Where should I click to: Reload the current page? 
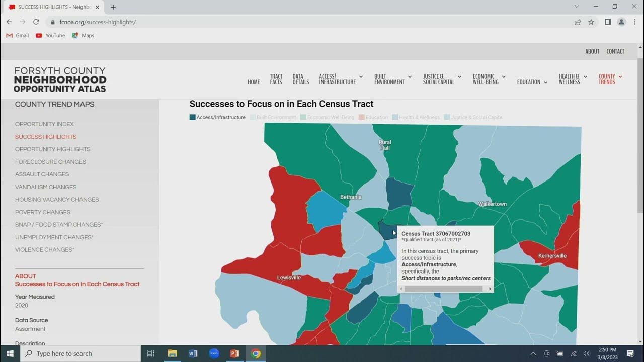click(x=36, y=22)
